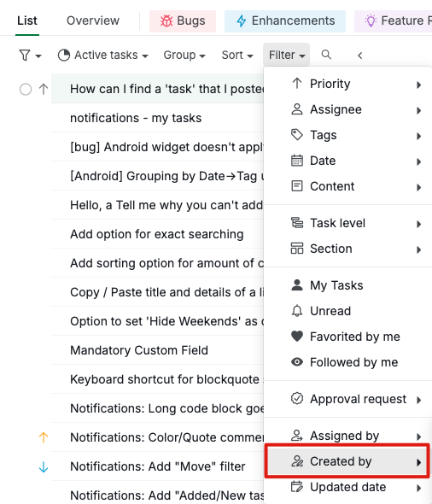Click the search magnifier icon
The image size is (432, 504).
(x=326, y=55)
